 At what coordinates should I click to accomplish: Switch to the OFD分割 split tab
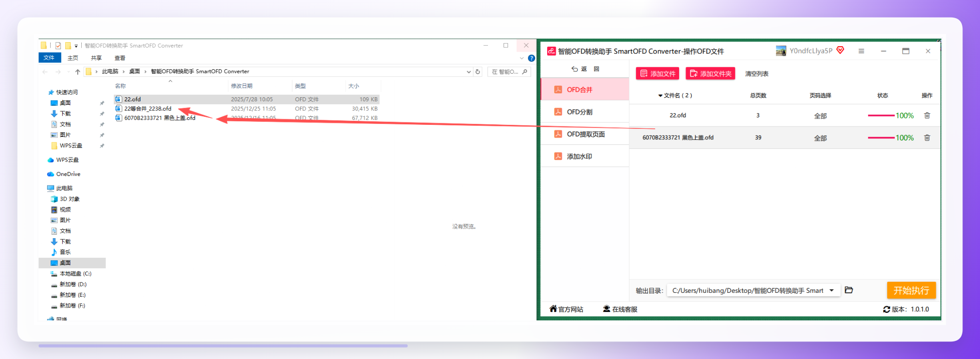tap(585, 112)
